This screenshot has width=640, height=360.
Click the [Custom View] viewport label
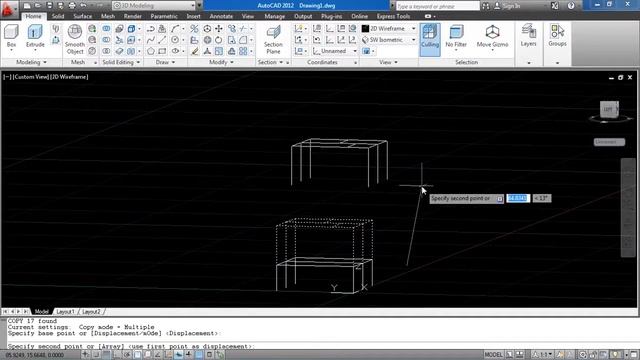[31, 77]
